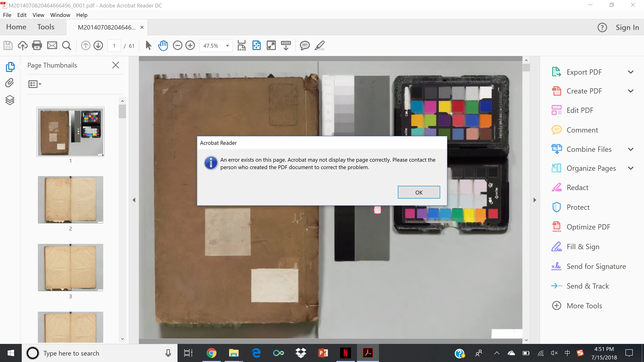Screen dimensions: 644x362
Task: Open the 47.5% zoom level dropdown
Action: tap(227, 46)
